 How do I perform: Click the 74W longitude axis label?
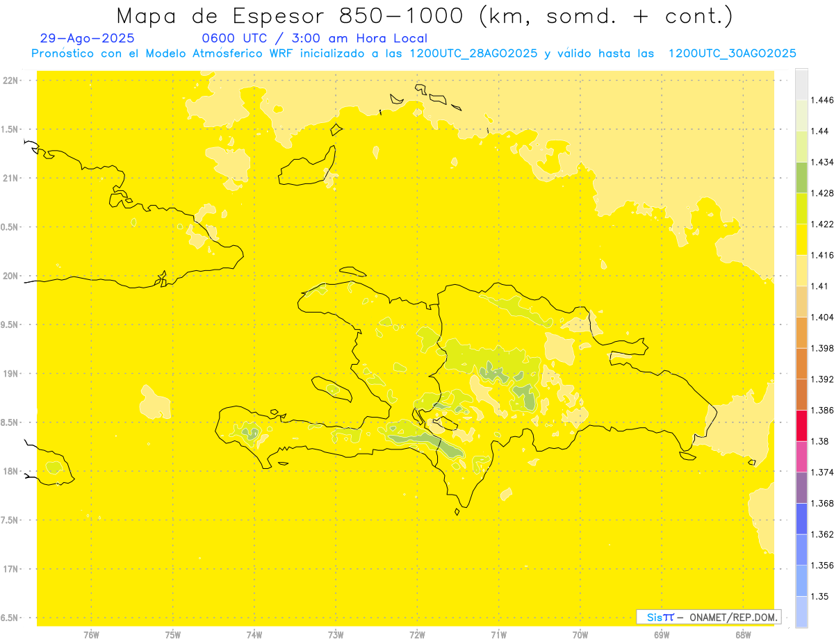coord(254,634)
